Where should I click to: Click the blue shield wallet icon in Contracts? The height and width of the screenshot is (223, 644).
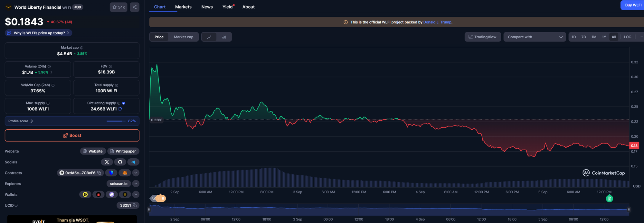111,173
